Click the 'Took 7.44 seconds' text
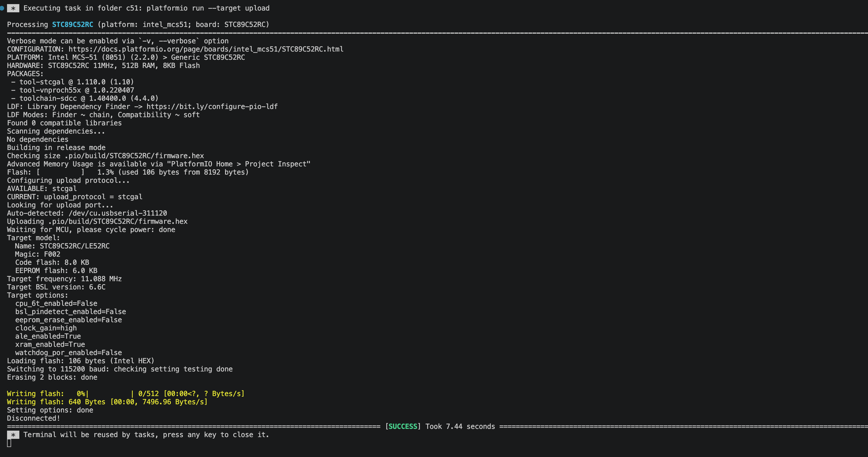Viewport: 868px width, 457px height. [460, 426]
